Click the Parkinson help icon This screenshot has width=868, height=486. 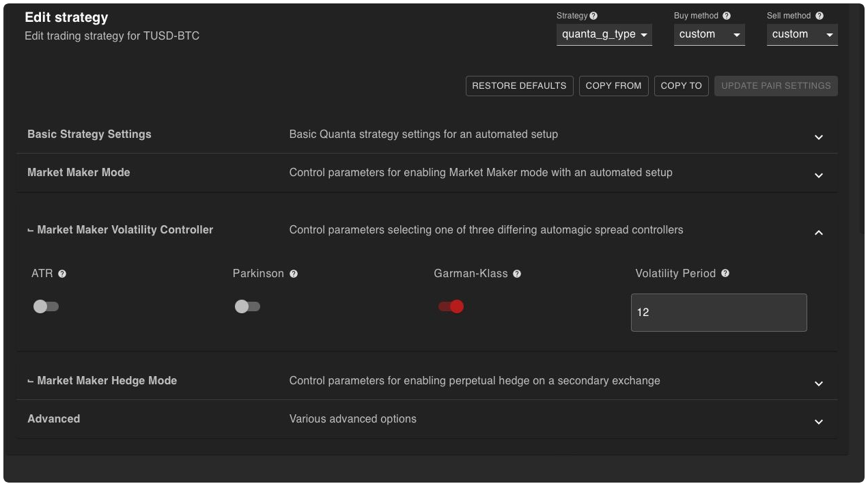click(294, 274)
